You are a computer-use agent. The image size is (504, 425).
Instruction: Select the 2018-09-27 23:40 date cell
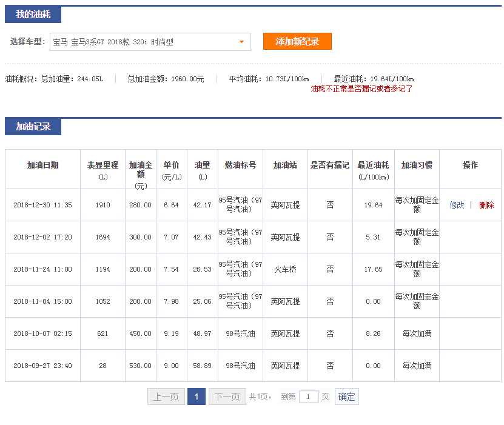[x=42, y=366]
